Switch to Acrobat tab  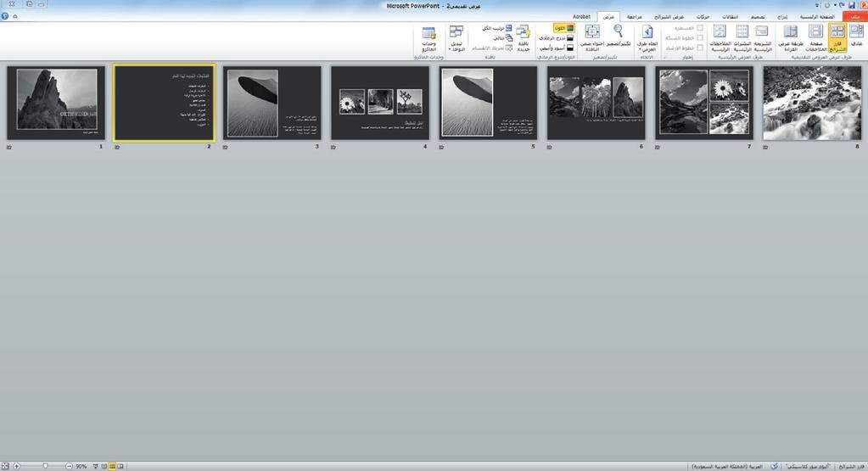581,17
